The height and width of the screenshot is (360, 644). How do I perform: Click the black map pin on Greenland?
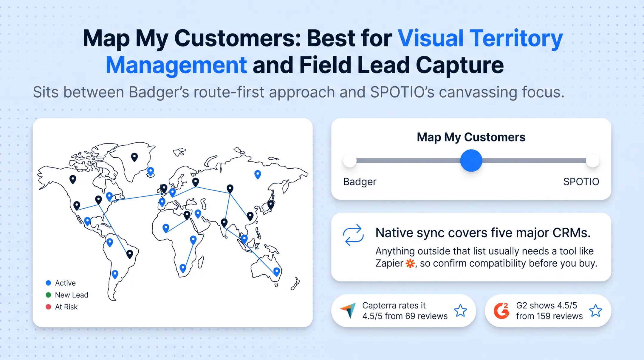click(x=134, y=157)
